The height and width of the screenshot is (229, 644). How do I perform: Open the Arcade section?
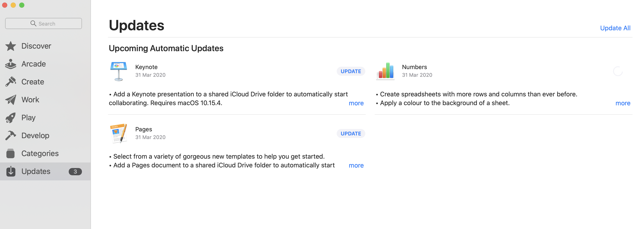click(45, 64)
